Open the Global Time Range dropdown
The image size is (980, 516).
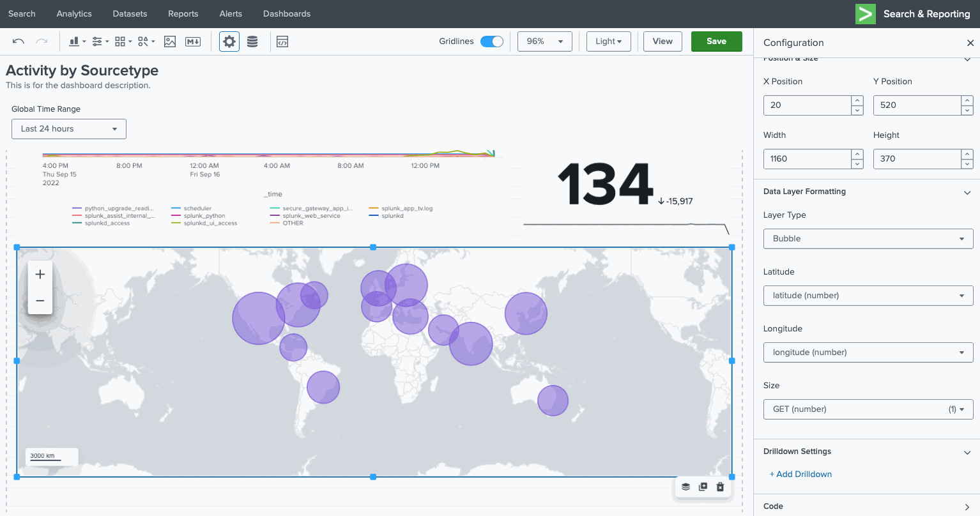[x=69, y=129]
